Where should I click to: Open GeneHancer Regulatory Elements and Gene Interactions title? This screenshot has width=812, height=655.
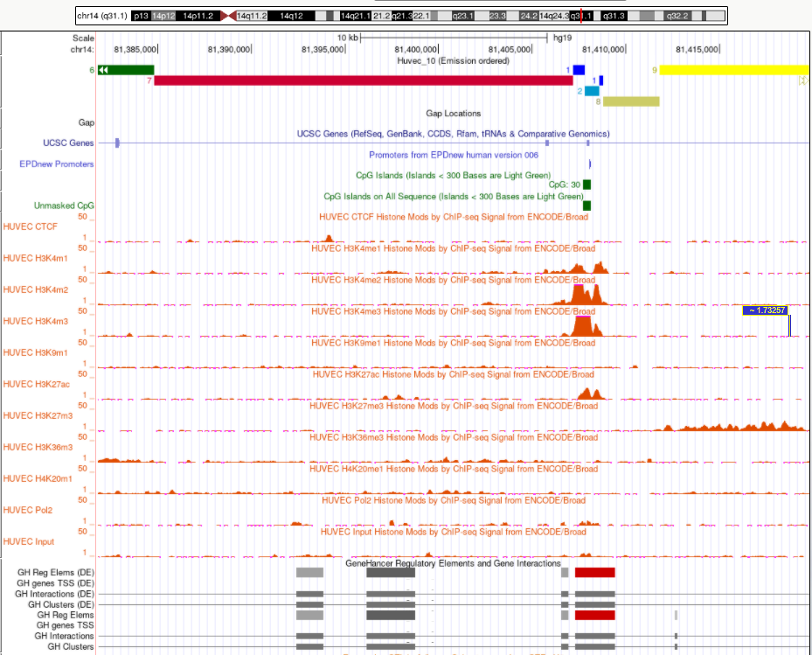click(453, 563)
